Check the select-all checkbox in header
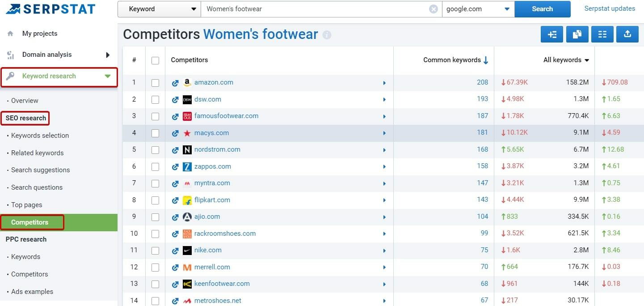Image resolution: width=644 pixels, height=306 pixels. click(x=155, y=60)
